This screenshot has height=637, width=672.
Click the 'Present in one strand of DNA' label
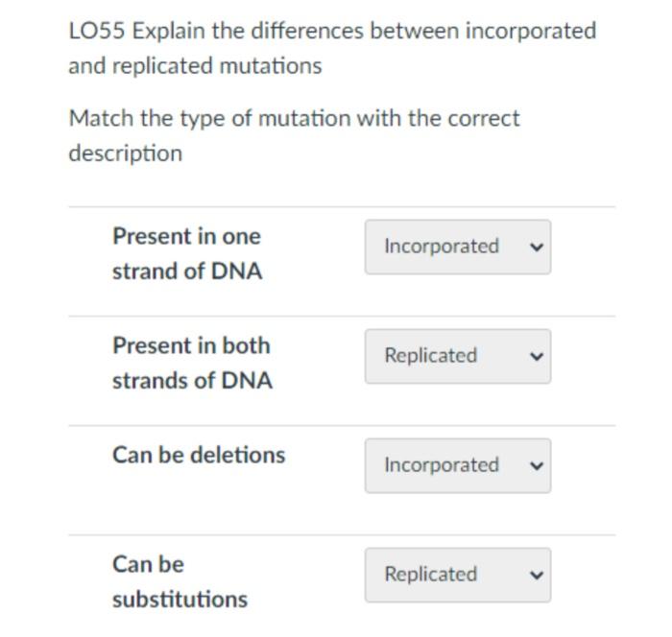pos(187,253)
